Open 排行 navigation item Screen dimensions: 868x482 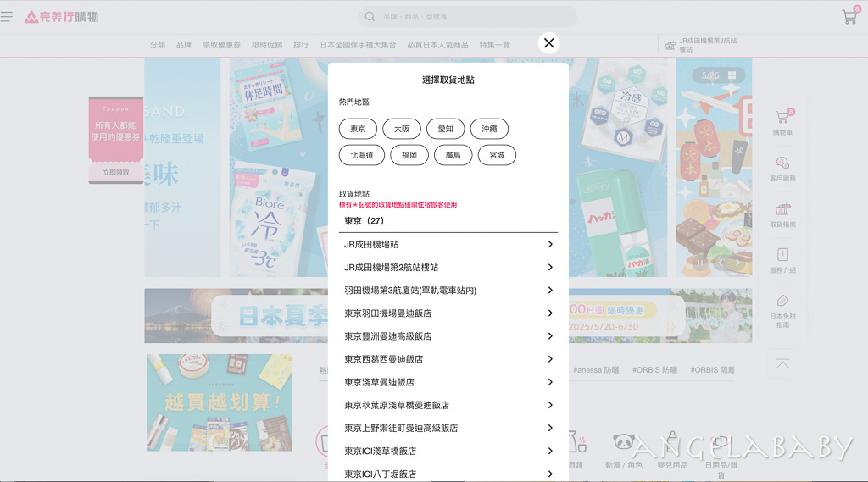[301, 45]
